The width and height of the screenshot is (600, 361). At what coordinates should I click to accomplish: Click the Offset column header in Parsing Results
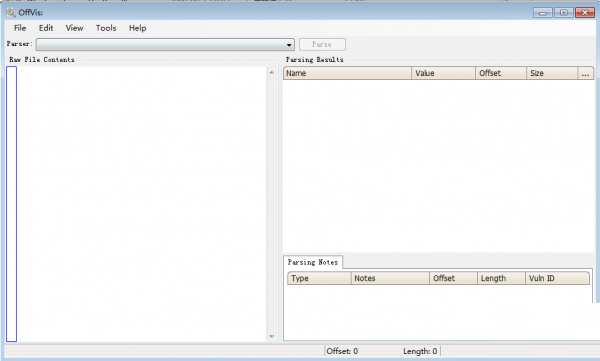pyautogui.click(x=501, y=73)
